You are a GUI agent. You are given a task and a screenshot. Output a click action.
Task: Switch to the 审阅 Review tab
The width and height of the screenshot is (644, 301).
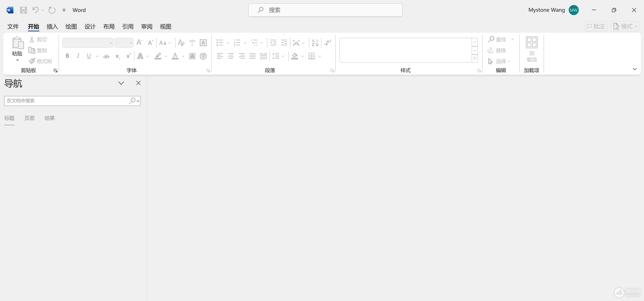(x=147, y=26)
